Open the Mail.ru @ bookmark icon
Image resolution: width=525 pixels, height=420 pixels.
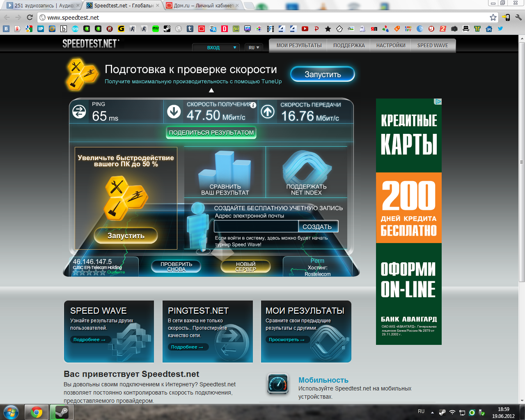(52, 29)
